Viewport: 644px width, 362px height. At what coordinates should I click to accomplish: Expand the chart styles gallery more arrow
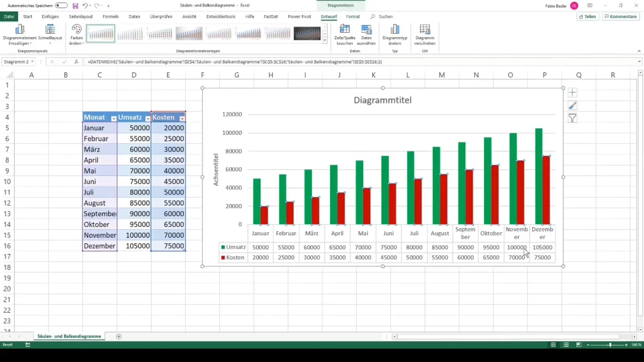[325, 41]
